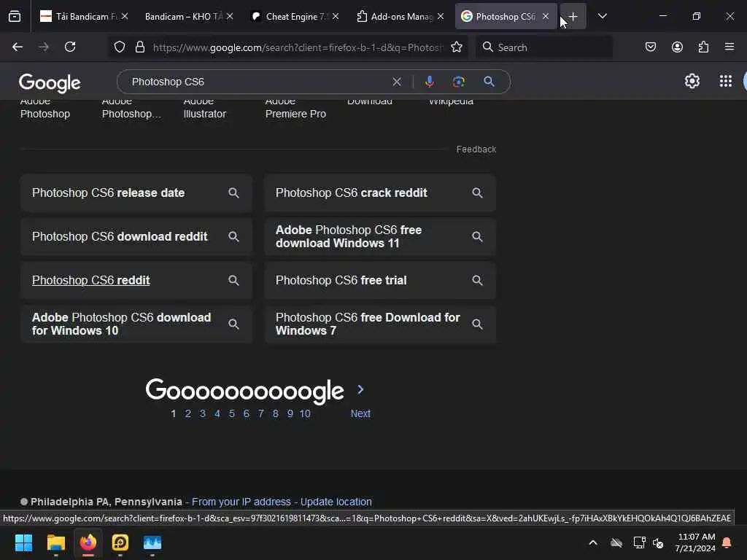Click the Next results link

tap(360, 414)
